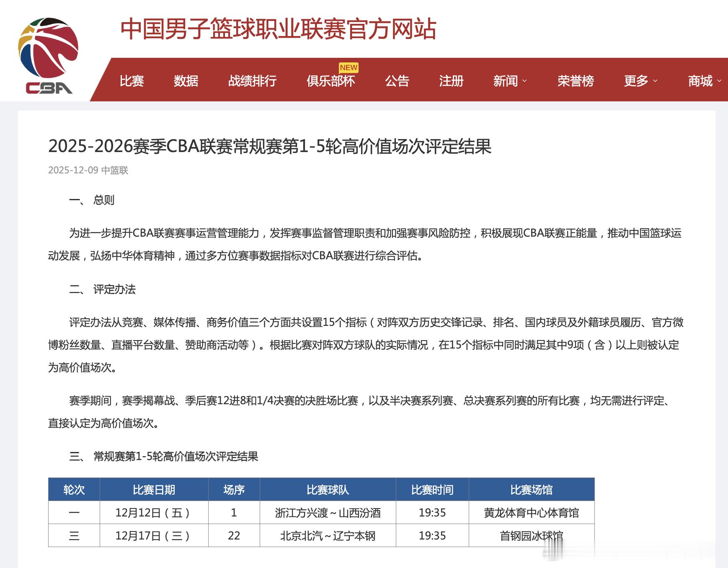Click the date cell 12月12日（五）
This screenshot has width=728, height=568.
154,513
